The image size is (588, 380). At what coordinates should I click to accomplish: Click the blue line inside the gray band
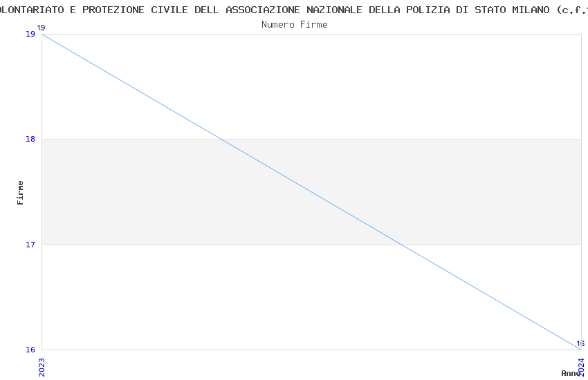tap(311, 191)
